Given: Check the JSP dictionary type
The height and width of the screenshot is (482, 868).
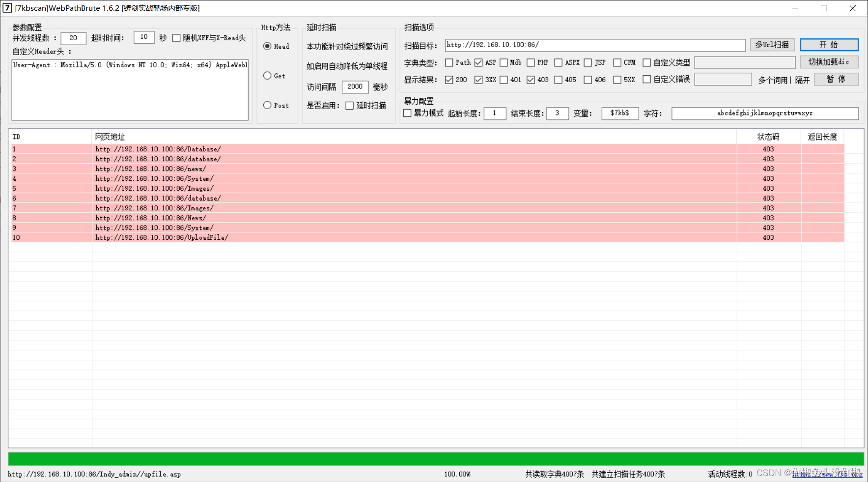Looking at the screenshot, I should pyautogui.click(x=588, y=62).
